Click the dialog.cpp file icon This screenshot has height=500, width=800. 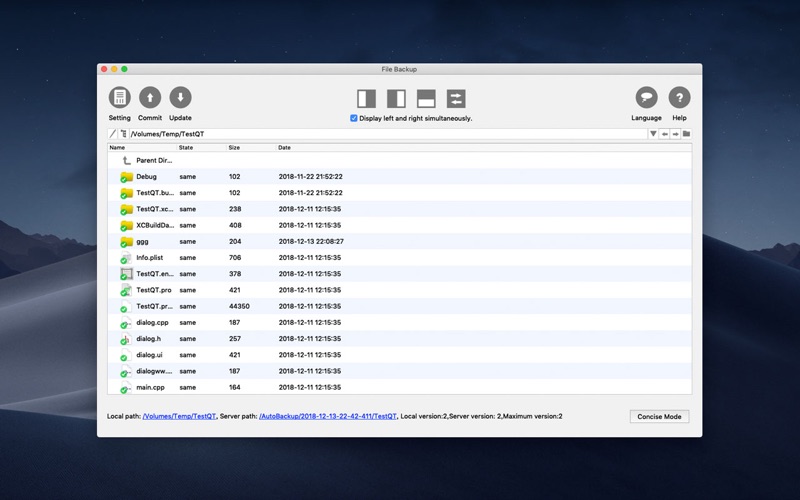point(126,322)
